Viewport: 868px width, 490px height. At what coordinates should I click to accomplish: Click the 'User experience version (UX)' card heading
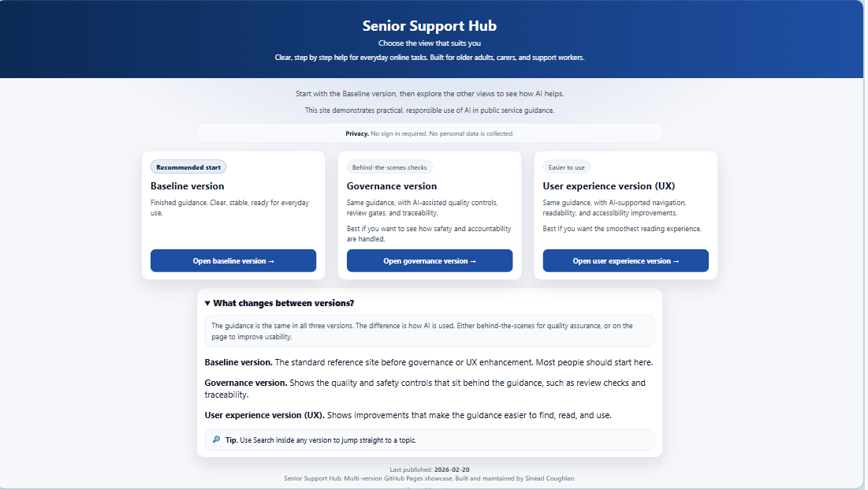609,186
